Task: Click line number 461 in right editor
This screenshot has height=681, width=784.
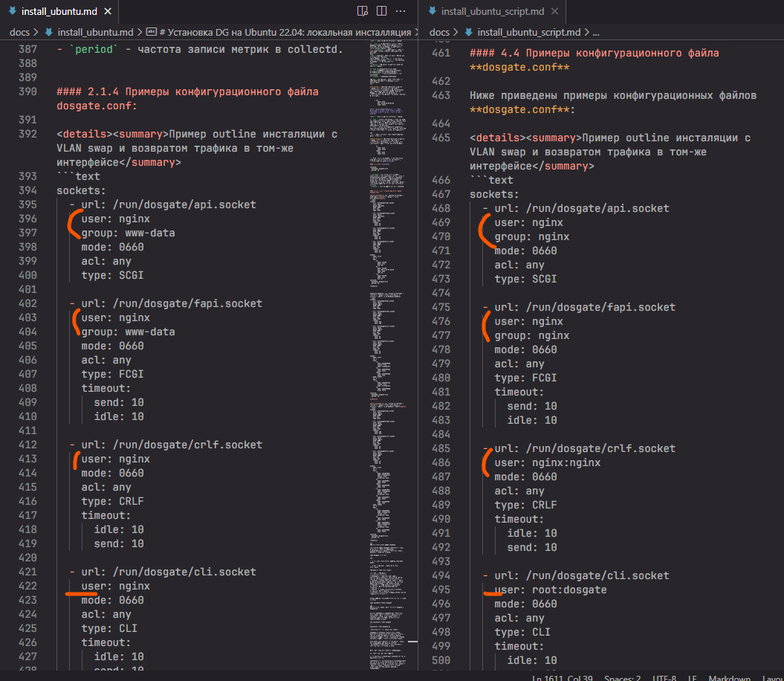Action: pos(441,53)
